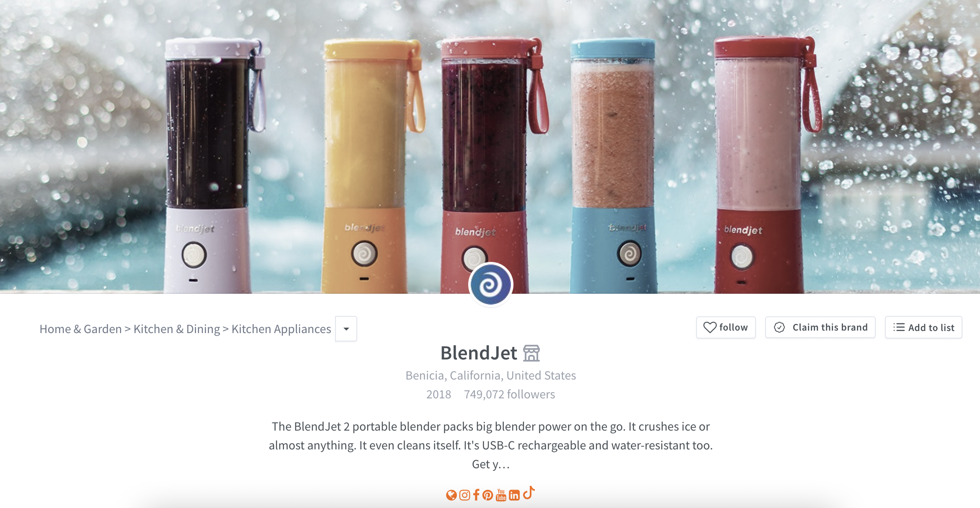Image resolution: width=980 pixels, height=508 pixels.
Task: Open the Add to list menu
Action: click(923, 327)
